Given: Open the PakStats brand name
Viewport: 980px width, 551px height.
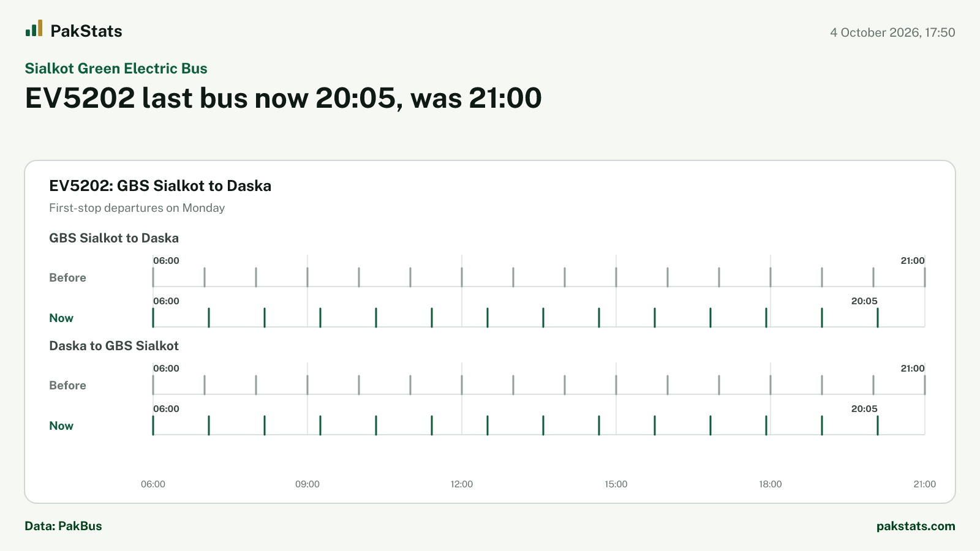Looking at the screenshot, I should coord(86,31).
